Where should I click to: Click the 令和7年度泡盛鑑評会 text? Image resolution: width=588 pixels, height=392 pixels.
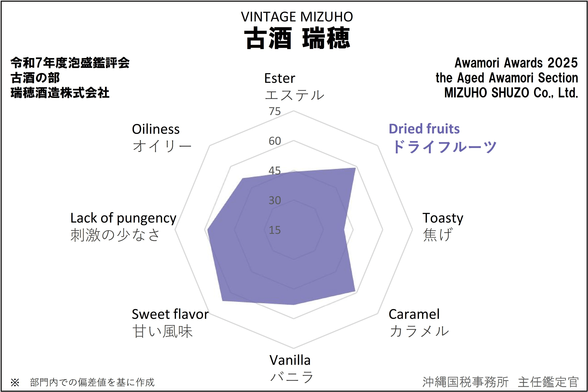[x=70, y=63]
